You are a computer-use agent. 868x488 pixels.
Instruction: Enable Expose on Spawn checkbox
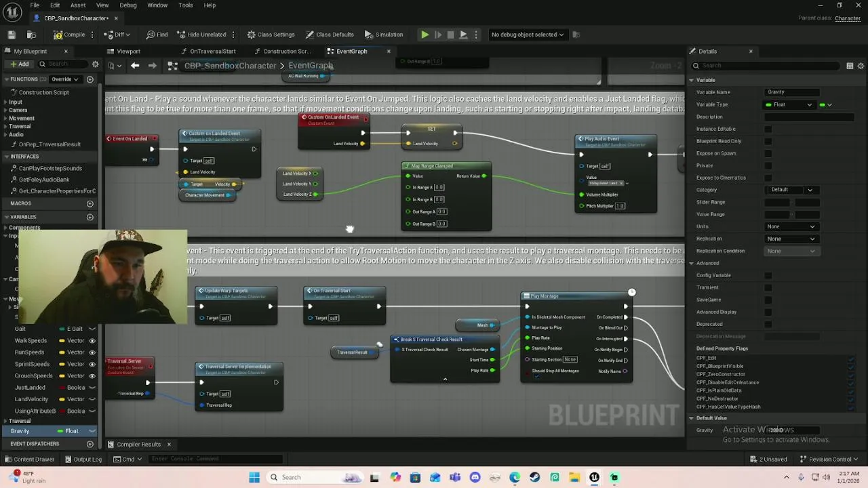click(768, 153)
